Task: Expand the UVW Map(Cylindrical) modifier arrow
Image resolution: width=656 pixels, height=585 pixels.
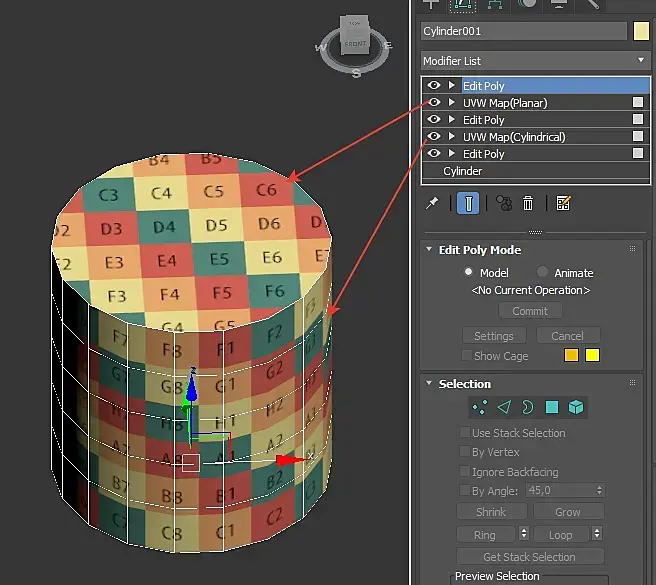Action: coord(451,136)
